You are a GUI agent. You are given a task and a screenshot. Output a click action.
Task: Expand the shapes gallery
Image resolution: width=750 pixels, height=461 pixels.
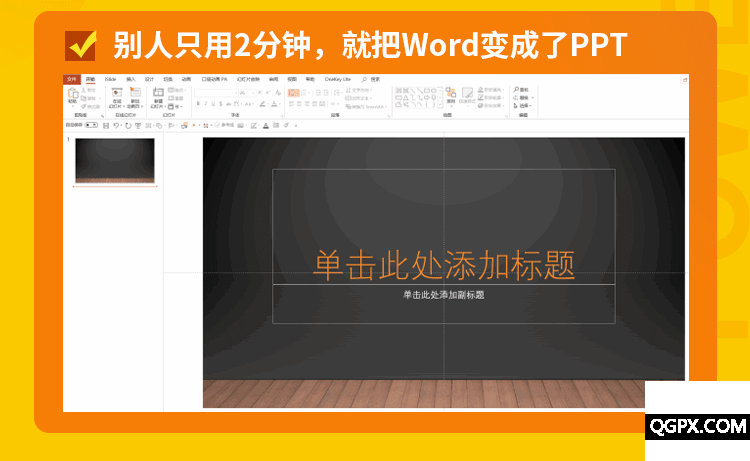(x=440, y=105)
